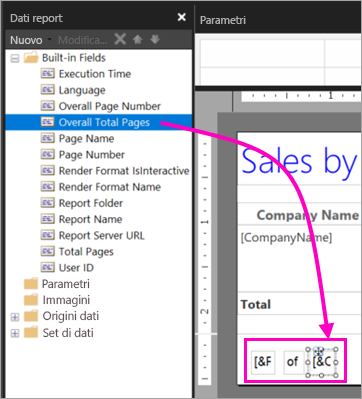Select Render Format Name field
This screenshot has width=362, height=399.
[x=110, y=187]
